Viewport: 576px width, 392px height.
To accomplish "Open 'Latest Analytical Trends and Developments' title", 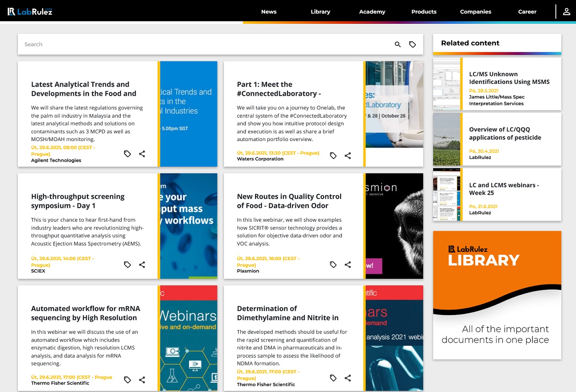I will pyautogui.click(x=84, y=89).
